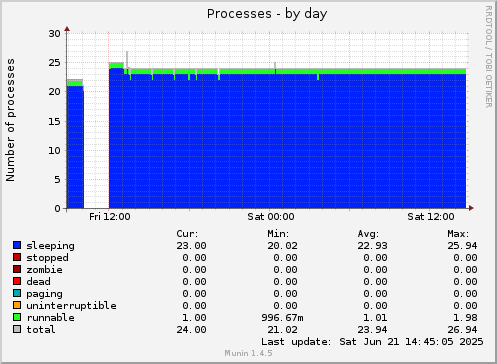This screenshot has height=364, width=497.
Task: Click the 'sleeping' legend label
Action: pyautogui.click(x=51, y=246)
